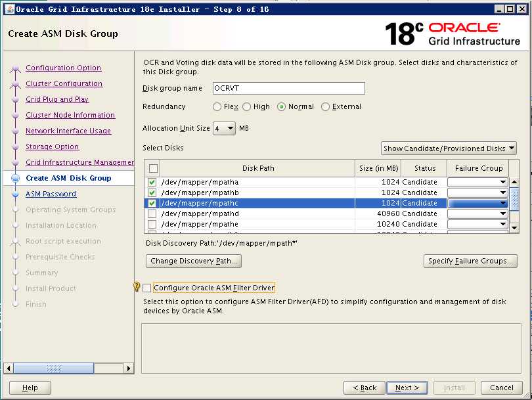Uncheck the /dev/mapper/mpathb disk checkbox

click(x=152, y=192)
